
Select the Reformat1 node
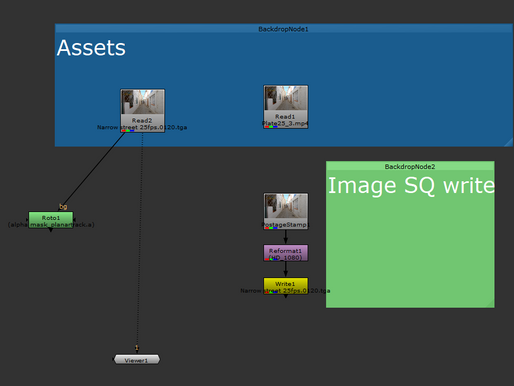click(286, 253)
